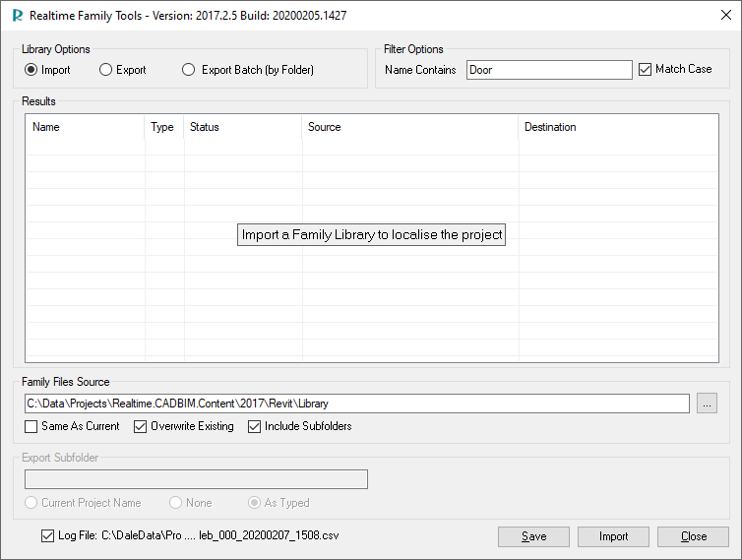
Task: Click the Family Files Source path field
Action: pos(357,404)
